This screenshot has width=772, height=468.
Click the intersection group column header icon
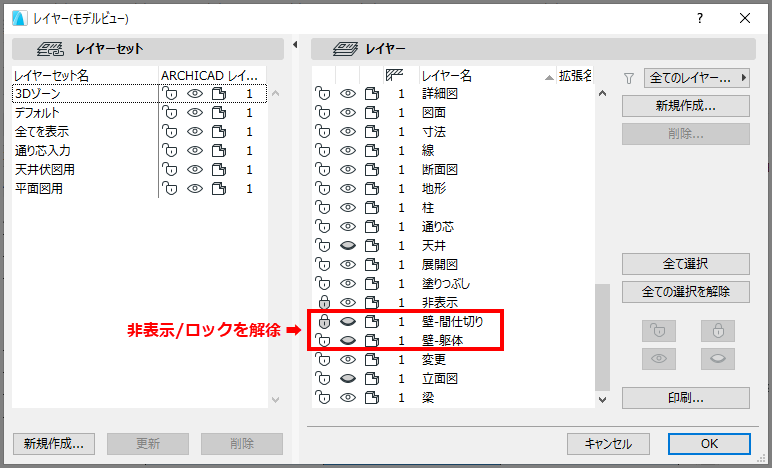[394, 75]
